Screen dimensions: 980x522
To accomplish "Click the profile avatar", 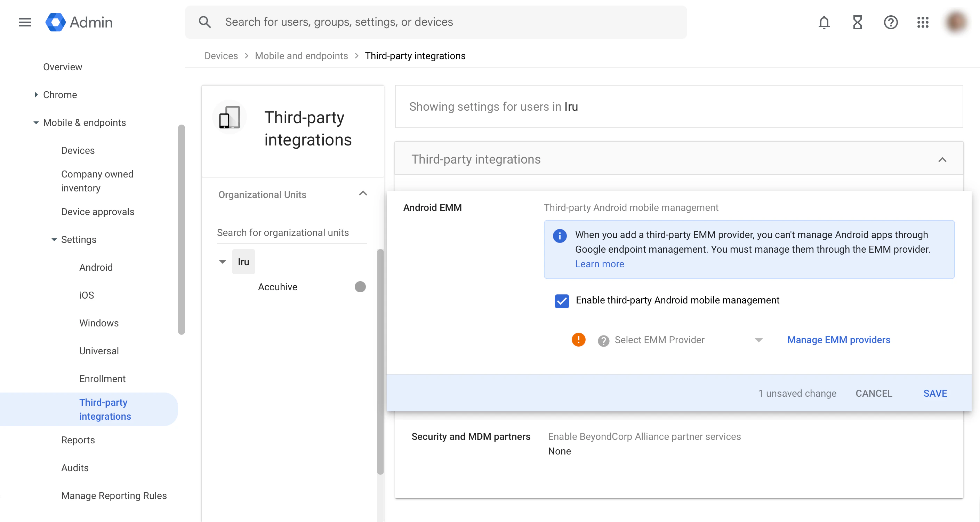I will tap(956, 22).
